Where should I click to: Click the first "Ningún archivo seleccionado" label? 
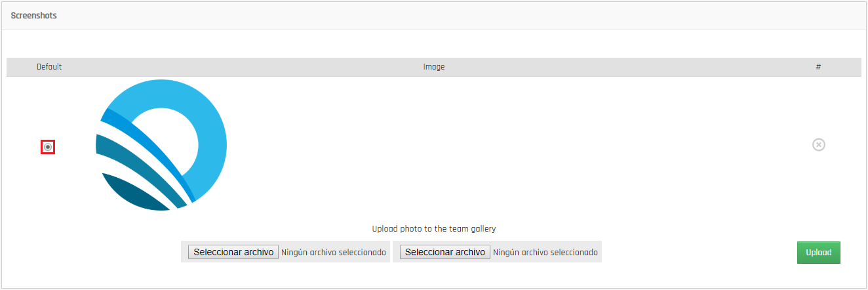(x=334, y=252)
